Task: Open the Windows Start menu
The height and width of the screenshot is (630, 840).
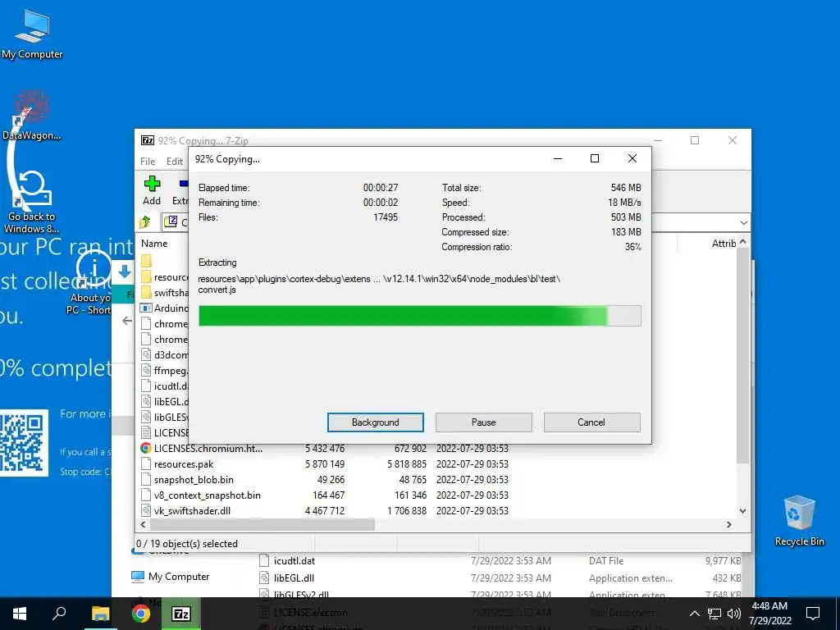Action: 20,614
